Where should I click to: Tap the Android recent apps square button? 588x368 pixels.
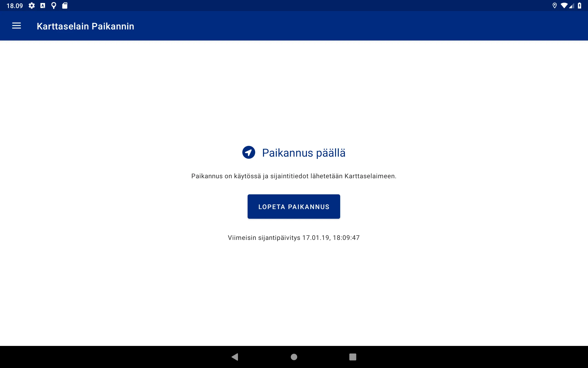coord(353,357)
